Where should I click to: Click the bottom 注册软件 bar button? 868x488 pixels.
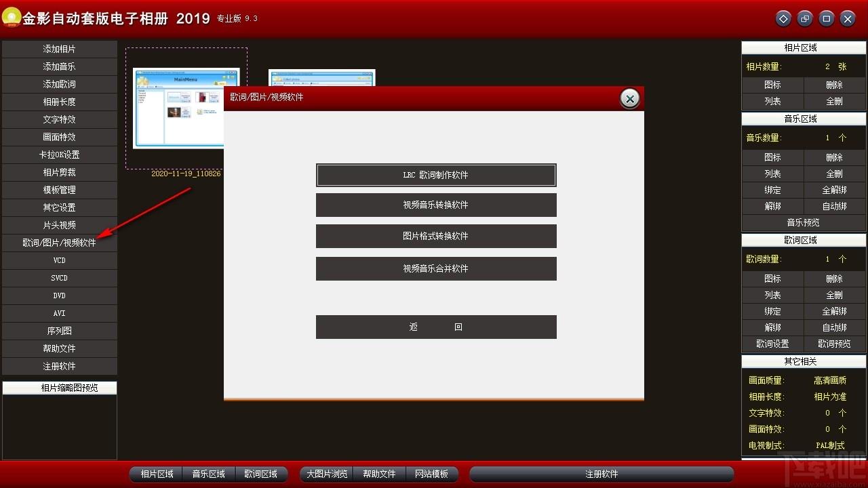click(x=601, y=474)
